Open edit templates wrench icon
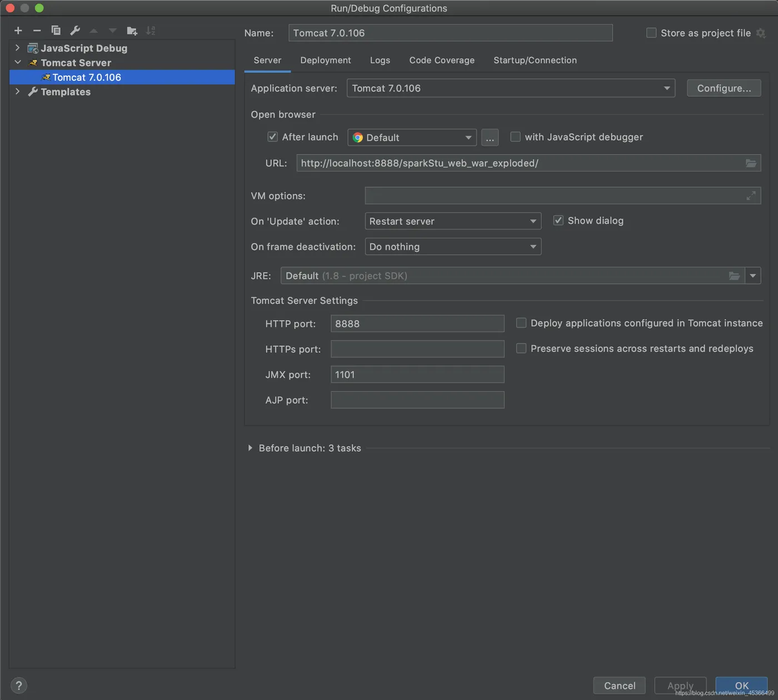778x700 pixels. (75, 31)
